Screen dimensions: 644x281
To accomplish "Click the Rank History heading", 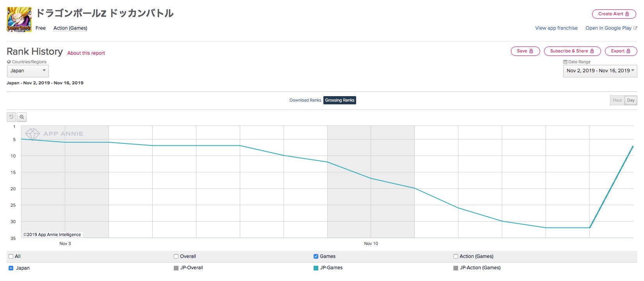I will 35,52.
